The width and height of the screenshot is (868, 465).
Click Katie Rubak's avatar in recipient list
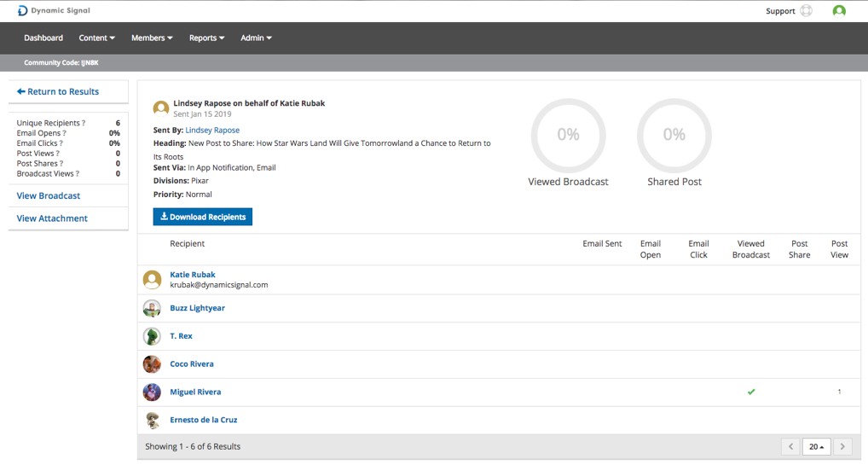[153, 280]
